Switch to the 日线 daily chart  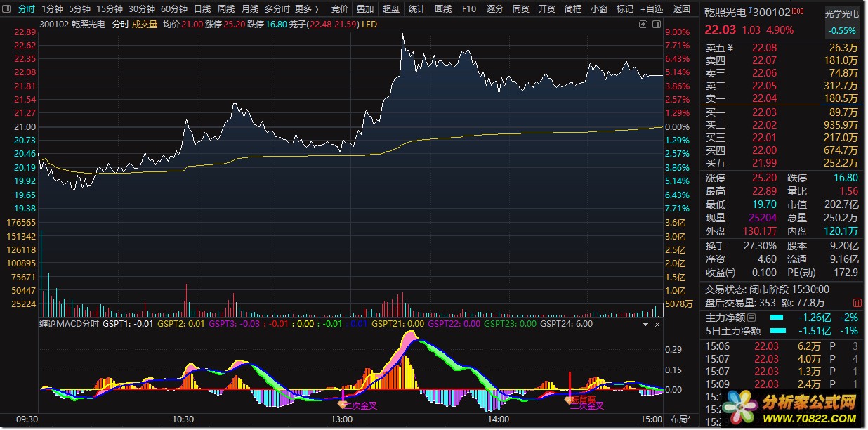click(202, 9)
